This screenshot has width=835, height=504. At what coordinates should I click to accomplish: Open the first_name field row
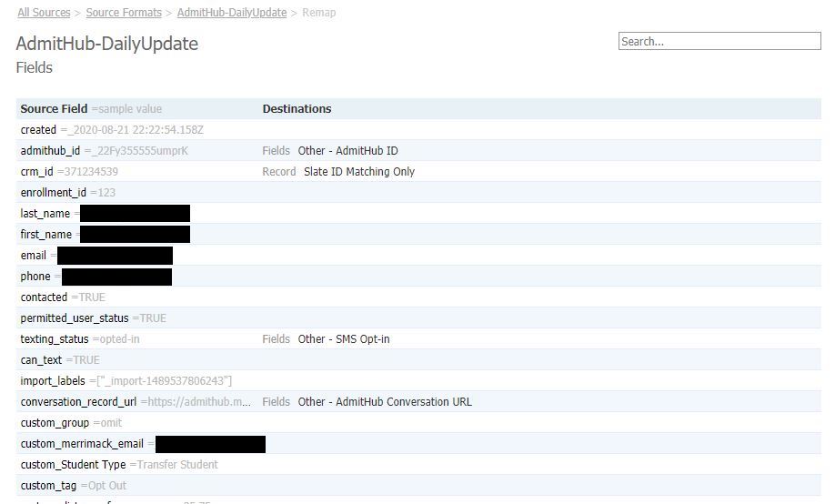tap(418, 235)
